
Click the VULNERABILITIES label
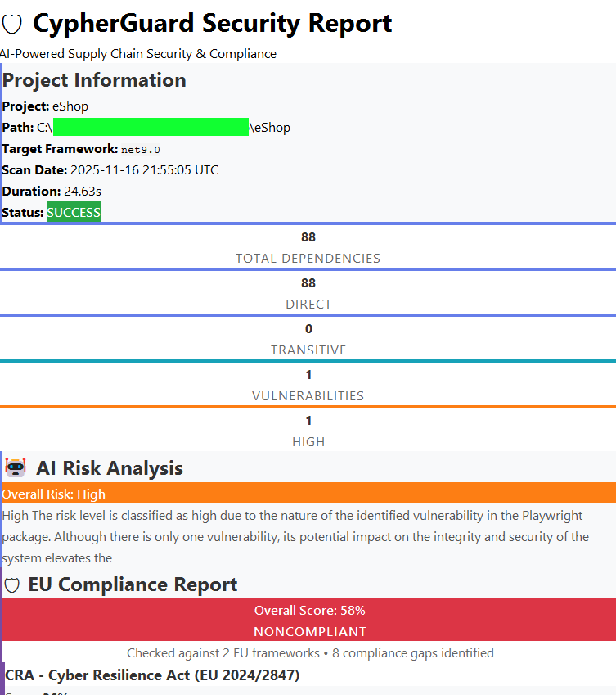tap(308, 396)
